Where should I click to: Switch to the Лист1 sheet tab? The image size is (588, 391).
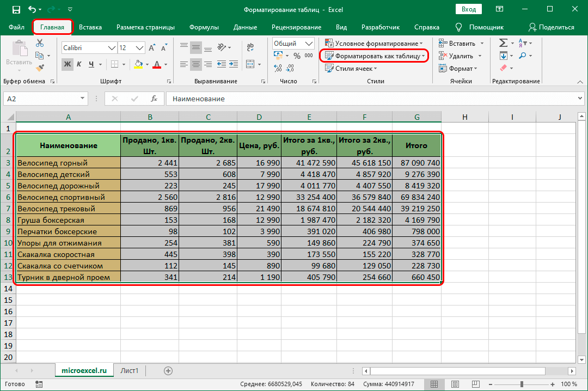point(130,371)
